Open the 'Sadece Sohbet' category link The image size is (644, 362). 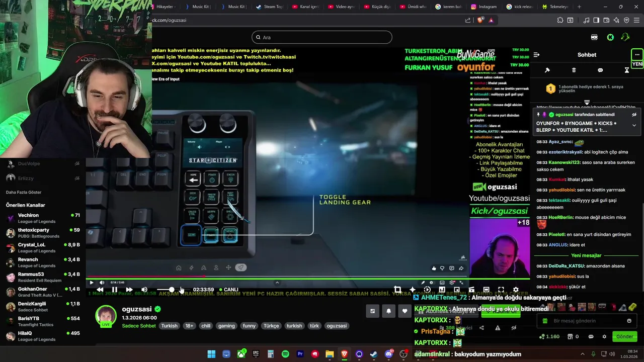[x=139, y=326]
